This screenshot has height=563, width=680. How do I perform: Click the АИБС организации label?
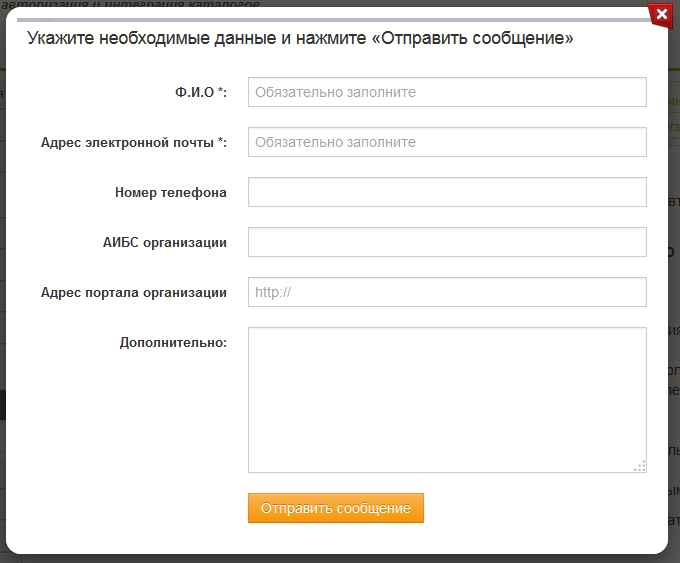pyautogui.click(x=164, y=242)
